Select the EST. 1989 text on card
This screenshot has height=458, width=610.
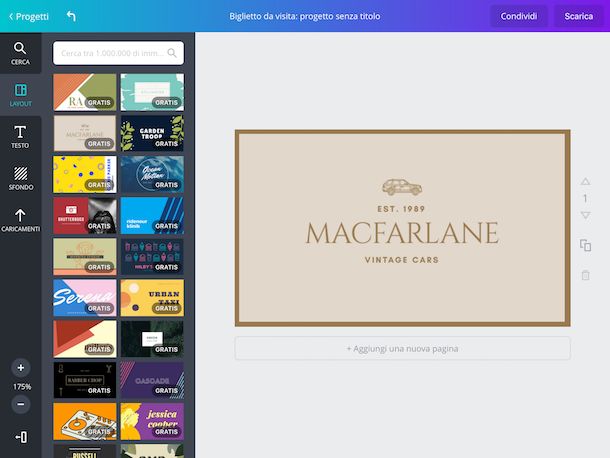tap(401, 209)
